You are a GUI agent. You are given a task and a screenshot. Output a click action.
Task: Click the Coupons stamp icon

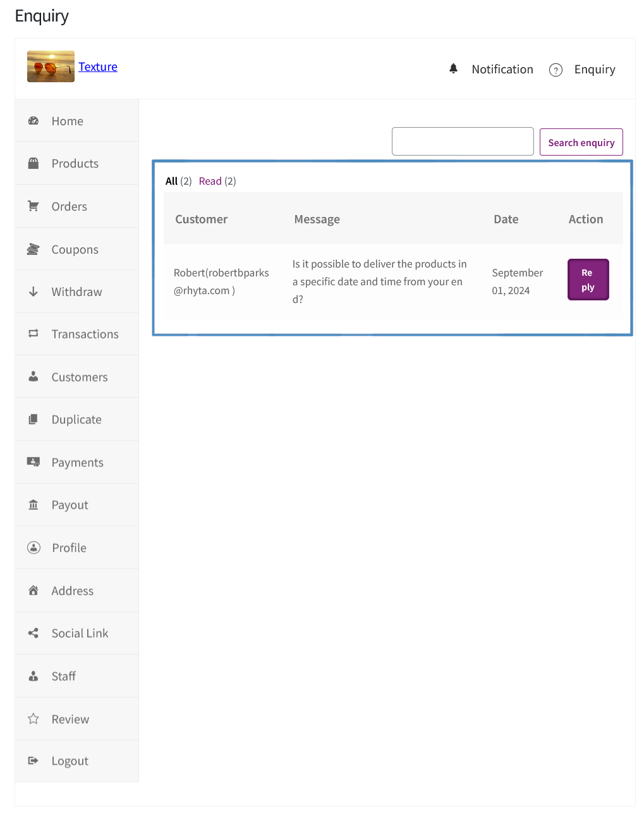33,249
